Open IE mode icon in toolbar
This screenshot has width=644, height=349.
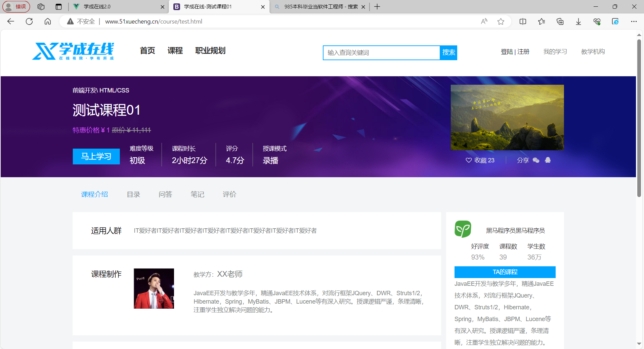[615, 22]
